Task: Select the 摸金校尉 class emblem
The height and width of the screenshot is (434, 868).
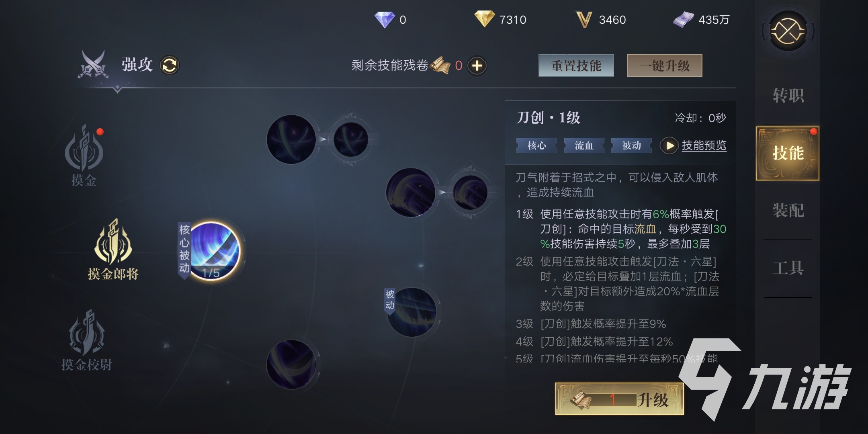Action: point(87,332)
